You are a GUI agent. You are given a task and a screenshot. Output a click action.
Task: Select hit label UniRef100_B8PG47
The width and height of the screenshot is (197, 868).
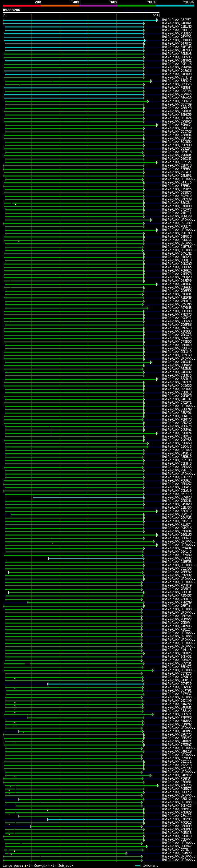[177, 81]
